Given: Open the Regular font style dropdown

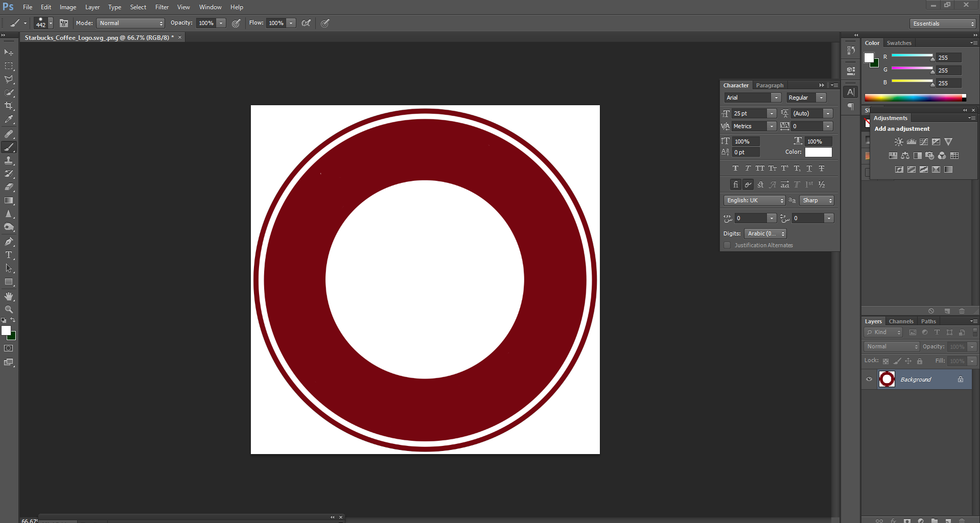Looking at the screenshot, I should click(821, 98).
